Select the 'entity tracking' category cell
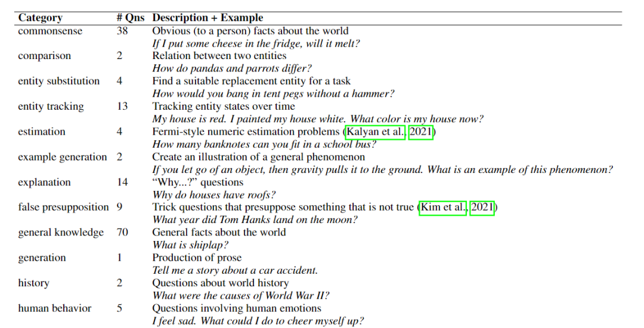Image resolution: width=644 pixels, height=328 pixels. (51, 106)
